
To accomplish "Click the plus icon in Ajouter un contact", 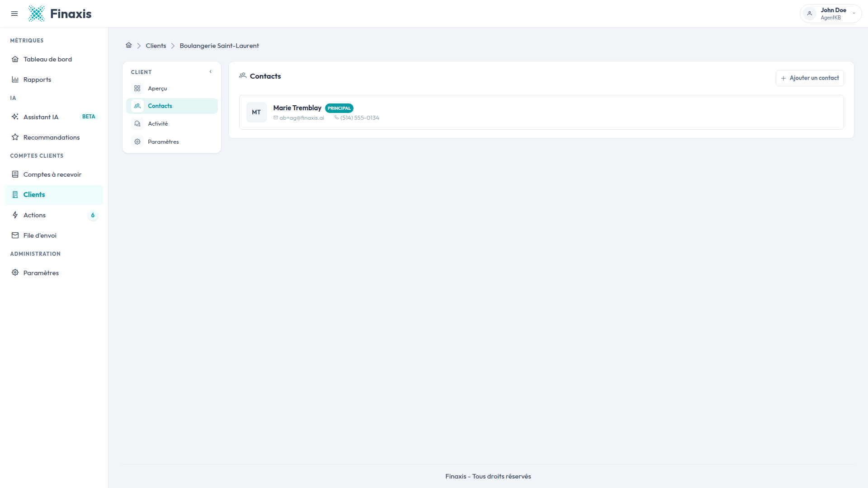I will [783, 78].
